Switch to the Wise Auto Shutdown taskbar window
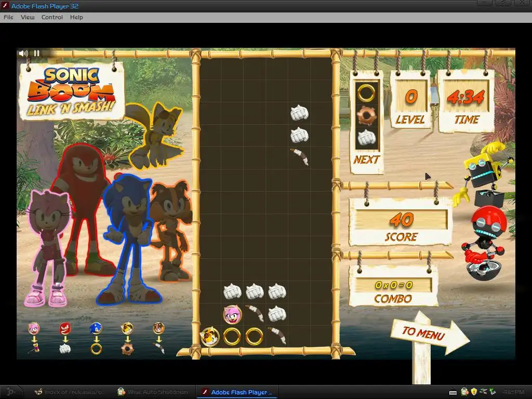The height and width of the screenshot is (399, 532). pyautogui.click(x=153, y=392)
